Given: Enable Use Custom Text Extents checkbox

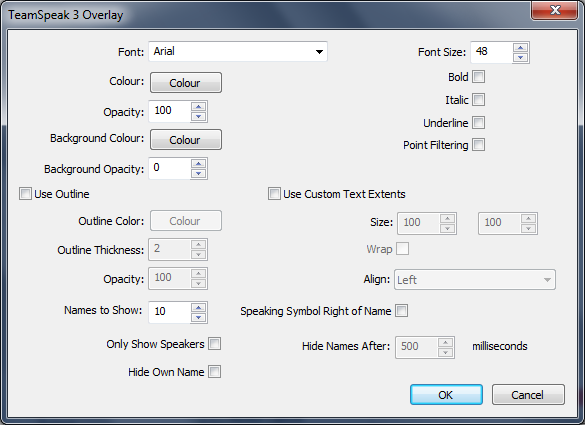Looking at the screenshot, I should 274,194.
